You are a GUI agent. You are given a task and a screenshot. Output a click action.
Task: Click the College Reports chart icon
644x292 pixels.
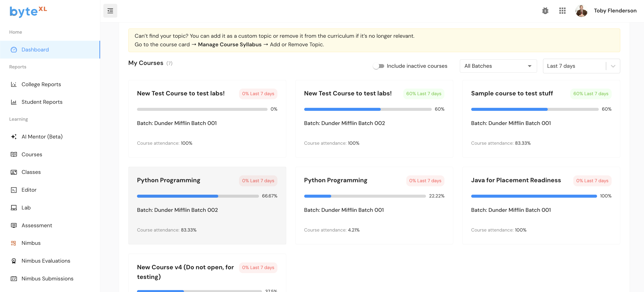[14, 84]
